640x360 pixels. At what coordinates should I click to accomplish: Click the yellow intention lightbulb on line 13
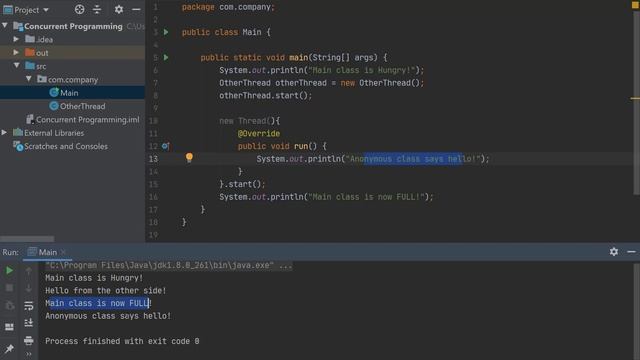(189, 158)
